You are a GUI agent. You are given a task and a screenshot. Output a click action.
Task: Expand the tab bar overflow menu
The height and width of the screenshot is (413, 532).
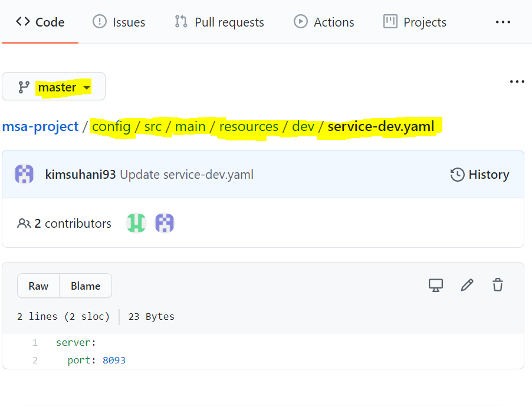(x=503, y=22)
